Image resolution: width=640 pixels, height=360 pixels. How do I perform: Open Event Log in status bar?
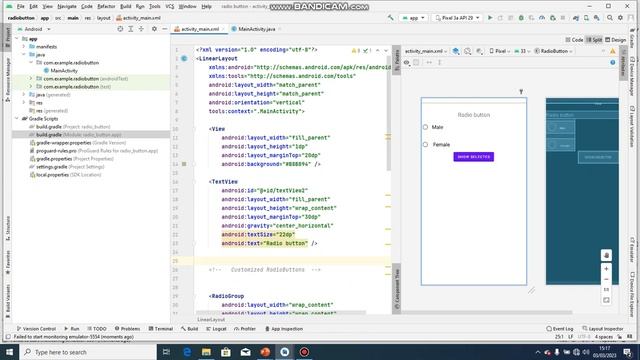pyautogui.click(x=560, y=329)
